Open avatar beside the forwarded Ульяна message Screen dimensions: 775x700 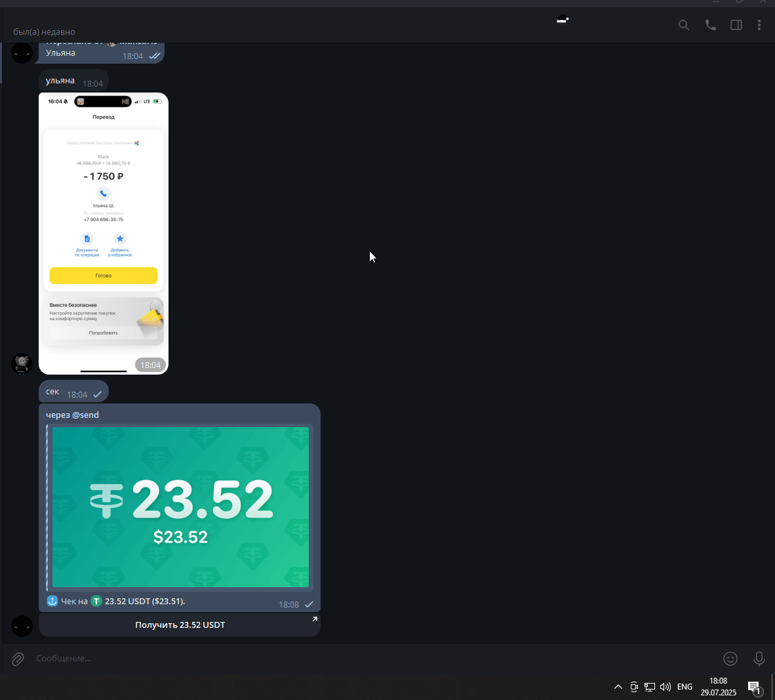point(22,53)
